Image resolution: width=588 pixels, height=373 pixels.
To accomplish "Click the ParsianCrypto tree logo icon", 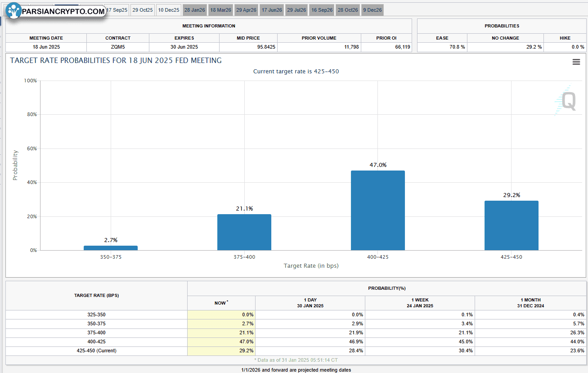I will tap(14, 11).
